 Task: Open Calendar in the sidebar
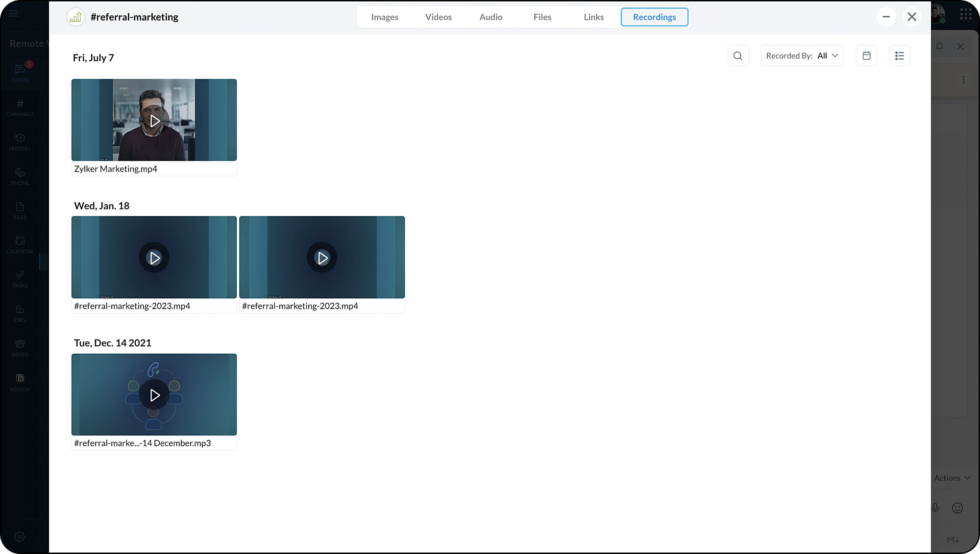[x=20, y=244]
